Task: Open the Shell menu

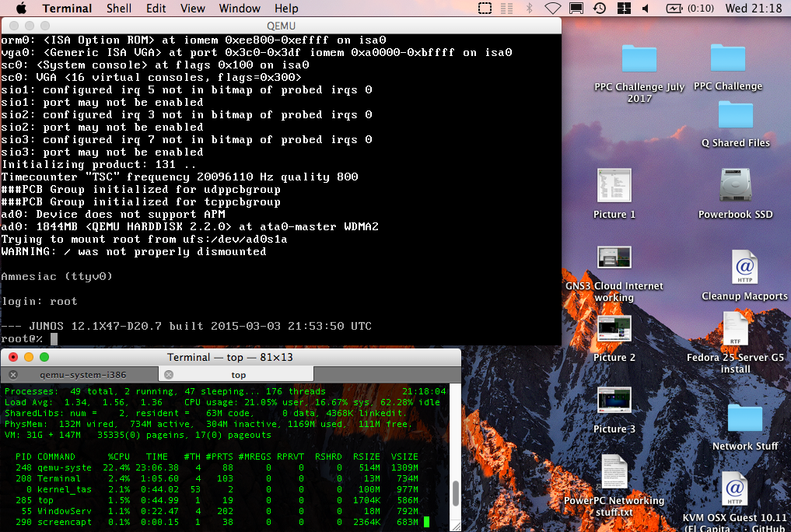Action: (x=119, y=8)
